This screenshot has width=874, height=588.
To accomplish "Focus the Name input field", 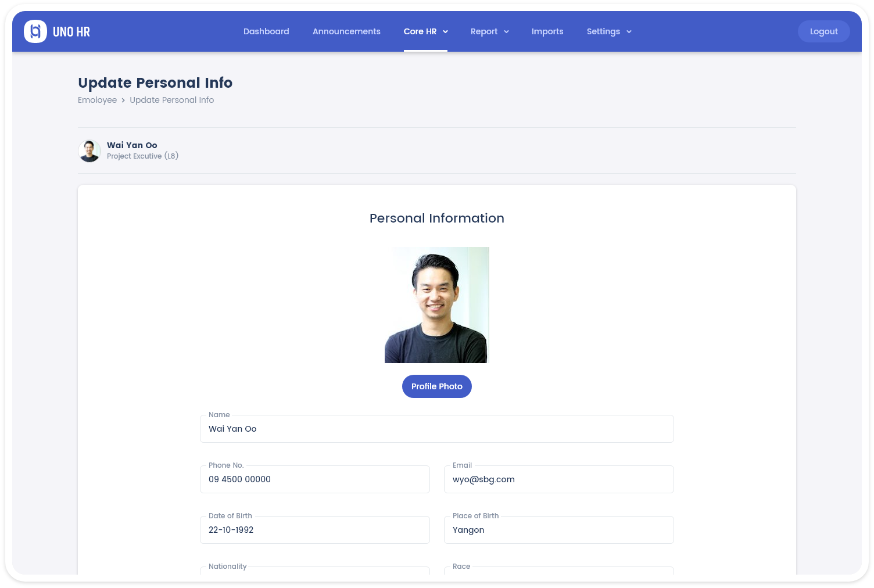I will [x=436, y=429].
